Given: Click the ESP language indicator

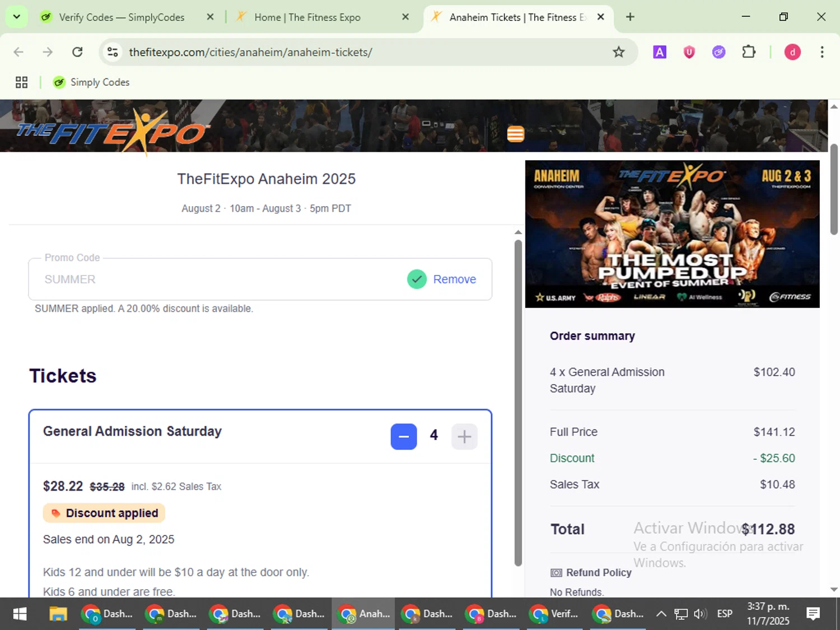Looking at the screenshot, I should coord(725,614).
